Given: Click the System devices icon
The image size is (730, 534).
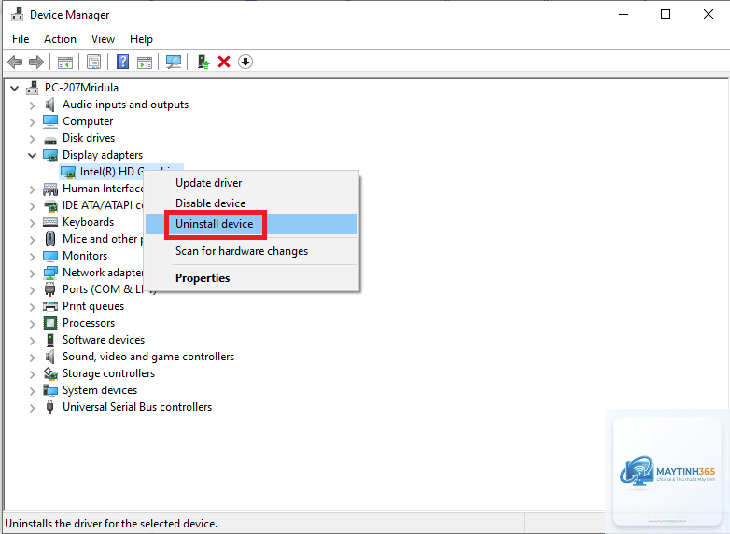Looking at the screenshot, I should pos(50,390).
